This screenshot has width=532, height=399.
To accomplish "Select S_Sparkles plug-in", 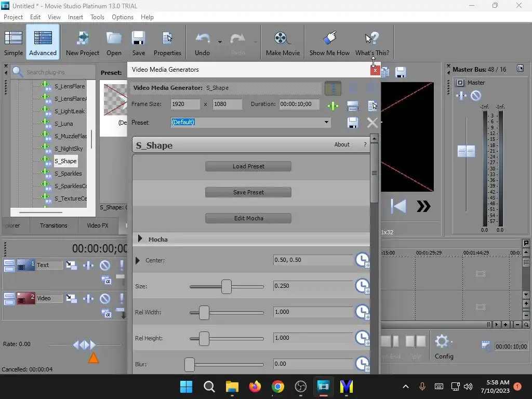I will pos(68,174).
